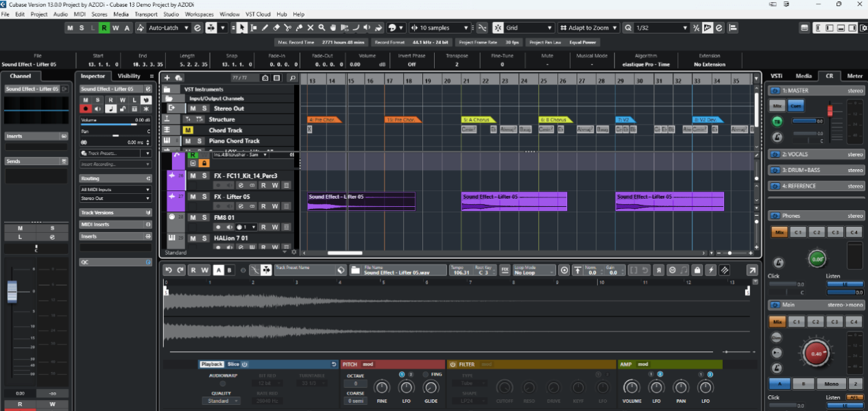Click the Reverse sample icon in sampler
The image size is (868, 411).
point(660,270)
